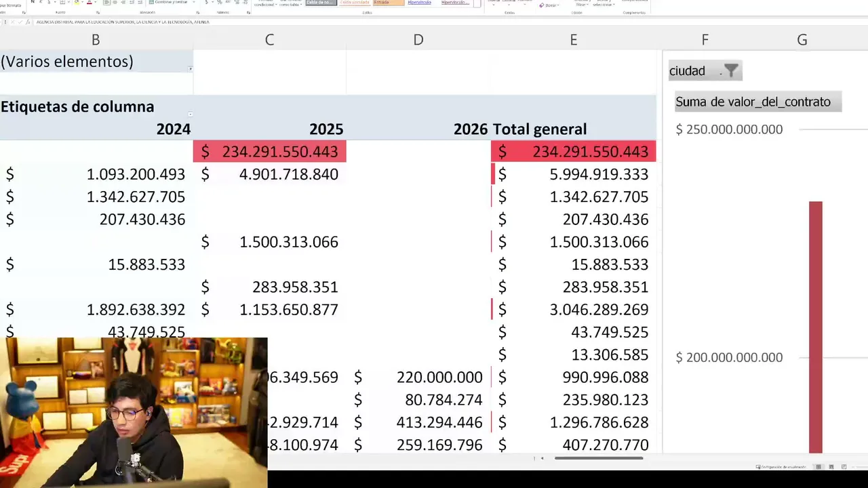Viewport: 868px width, 488px height.
Task: Select the 283.958.351 cell under 2025
Action: (269, 287)
